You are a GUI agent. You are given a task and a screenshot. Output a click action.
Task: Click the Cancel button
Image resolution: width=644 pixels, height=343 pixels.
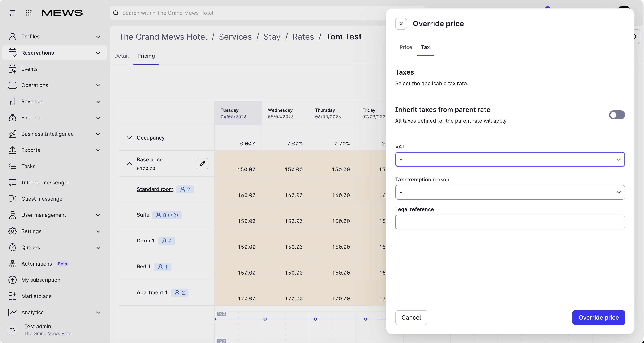pyautogui.click(x=411, y=318)
